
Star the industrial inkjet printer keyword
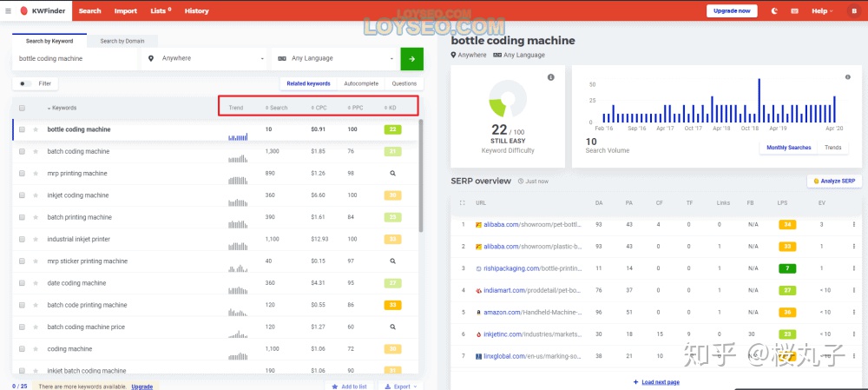point(36,240)
